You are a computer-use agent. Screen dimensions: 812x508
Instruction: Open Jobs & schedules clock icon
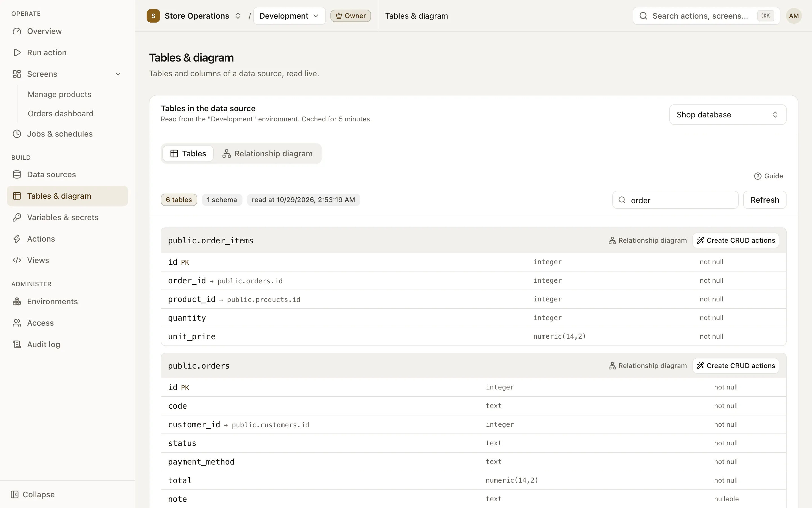click(x=17, y=134)
